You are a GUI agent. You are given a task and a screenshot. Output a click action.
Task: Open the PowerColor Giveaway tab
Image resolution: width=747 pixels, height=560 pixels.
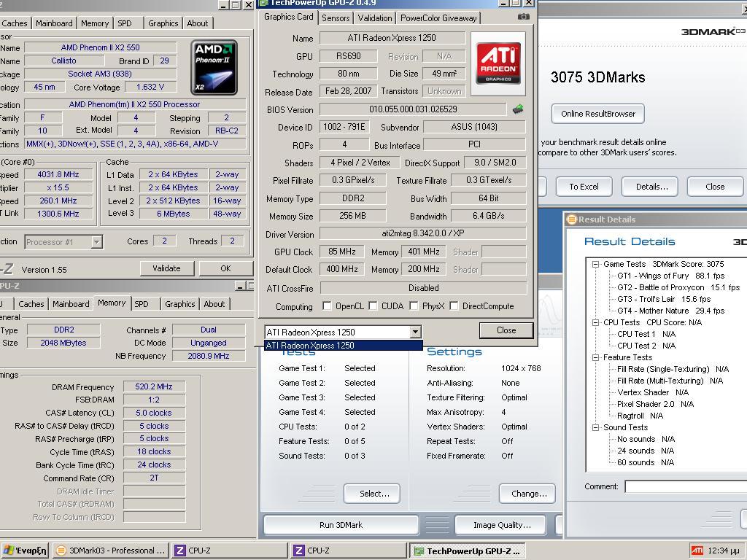pos(438,18)
